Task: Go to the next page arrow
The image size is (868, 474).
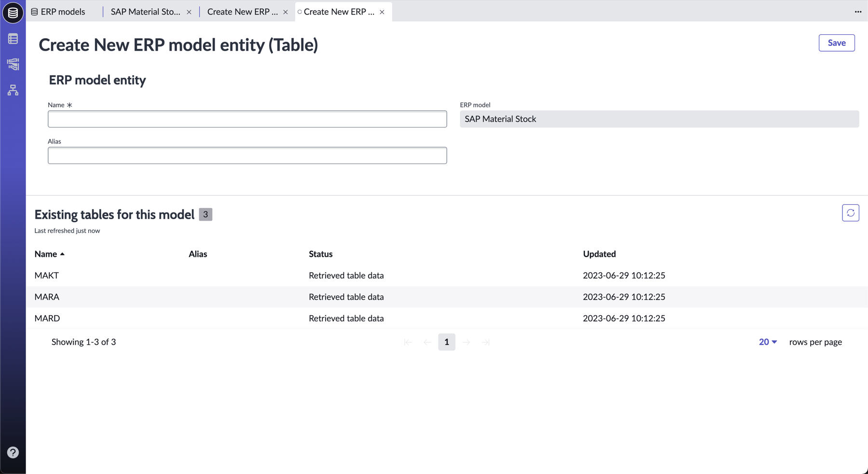Action: coord(466,342)
